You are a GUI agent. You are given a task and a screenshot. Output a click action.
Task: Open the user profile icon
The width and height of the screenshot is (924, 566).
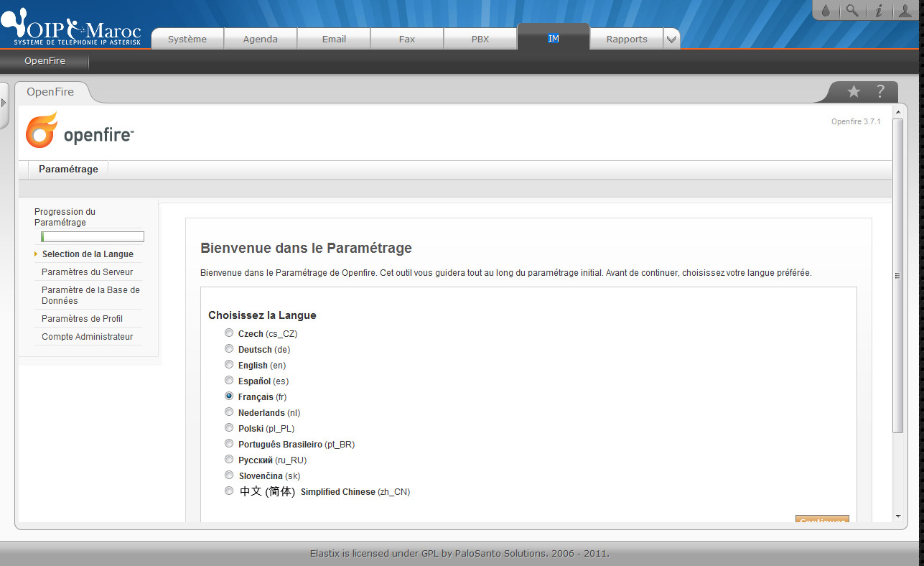tap(903, 11)
